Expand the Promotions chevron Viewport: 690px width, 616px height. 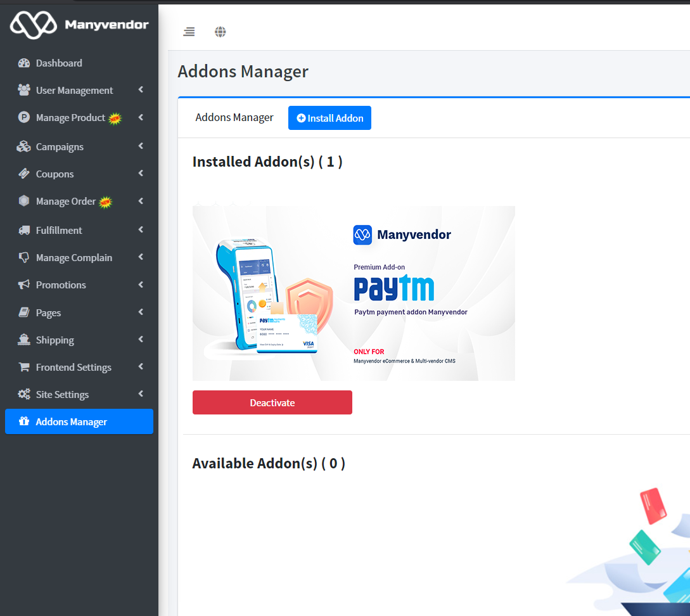coord(141,285)
